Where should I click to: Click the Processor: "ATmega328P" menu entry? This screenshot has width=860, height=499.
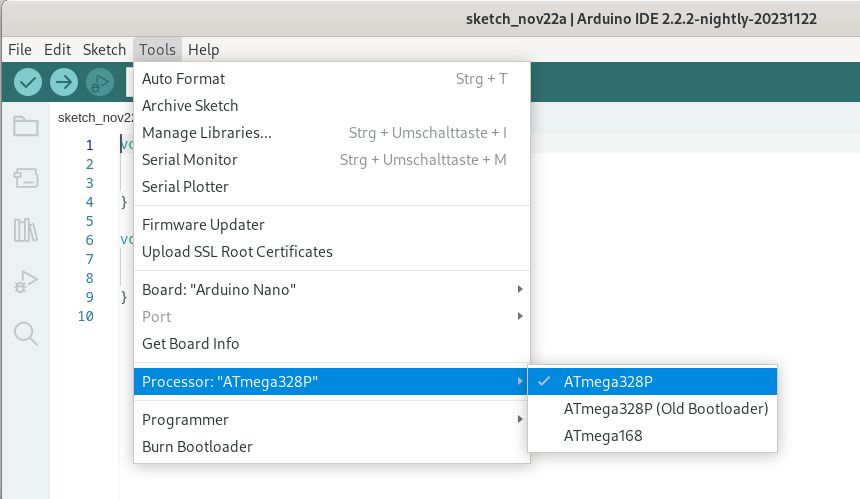tap(332, 382)
